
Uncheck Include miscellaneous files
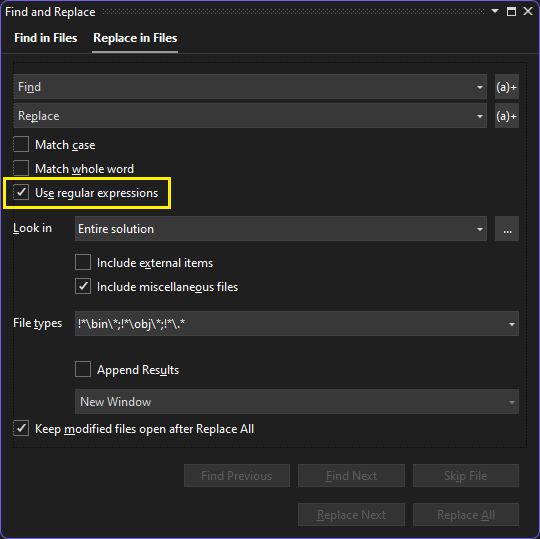click(83, 286)
